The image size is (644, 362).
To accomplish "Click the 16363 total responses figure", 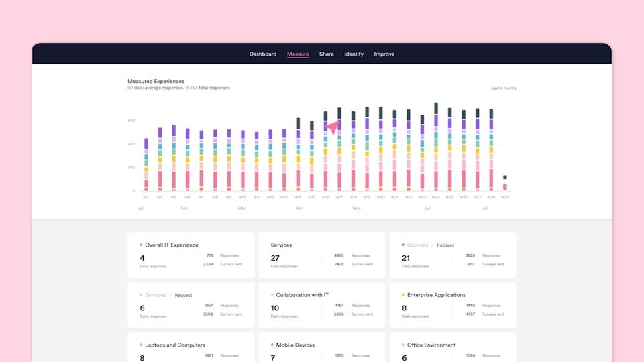I will pyautogui.click(x=191, y=88).
